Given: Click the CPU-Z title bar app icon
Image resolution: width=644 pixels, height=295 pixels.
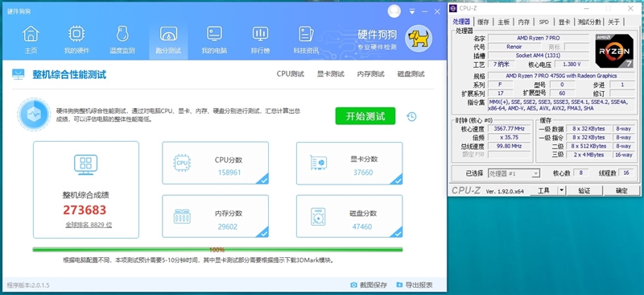Looking at the screenshot, I should pos(453,8).
